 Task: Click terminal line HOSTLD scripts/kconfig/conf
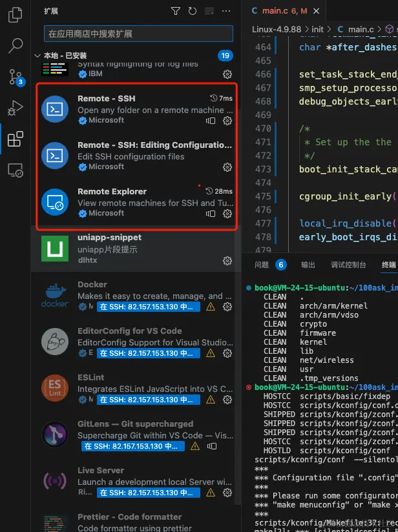[x=327, y=451]
